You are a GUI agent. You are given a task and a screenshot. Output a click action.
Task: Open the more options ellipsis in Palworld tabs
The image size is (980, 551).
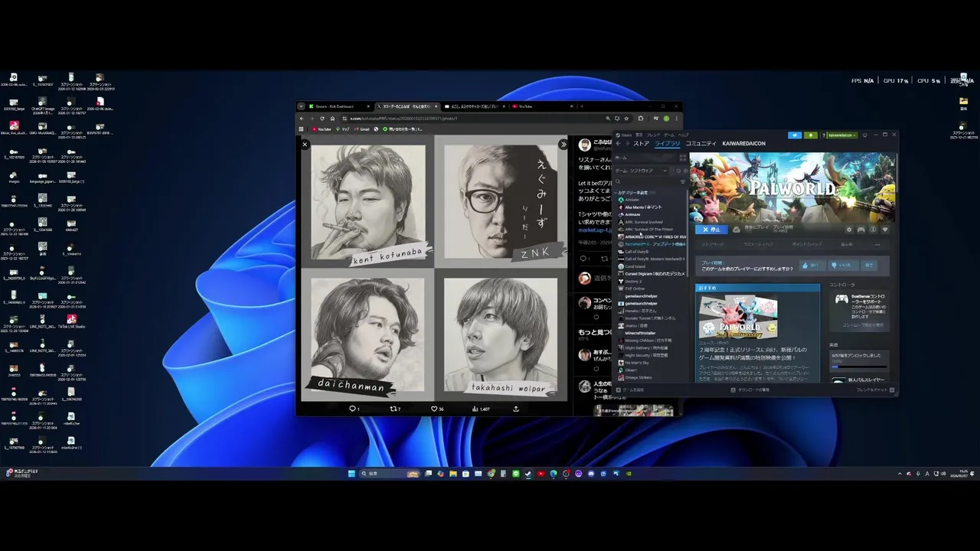click(x=877, y=245)
